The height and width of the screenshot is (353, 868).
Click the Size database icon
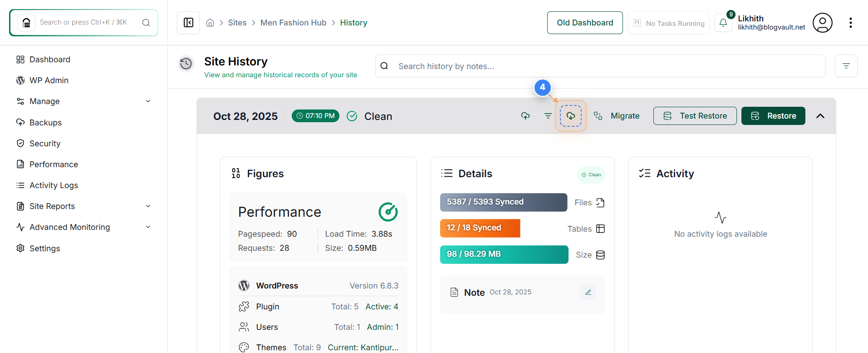(600, 255)
